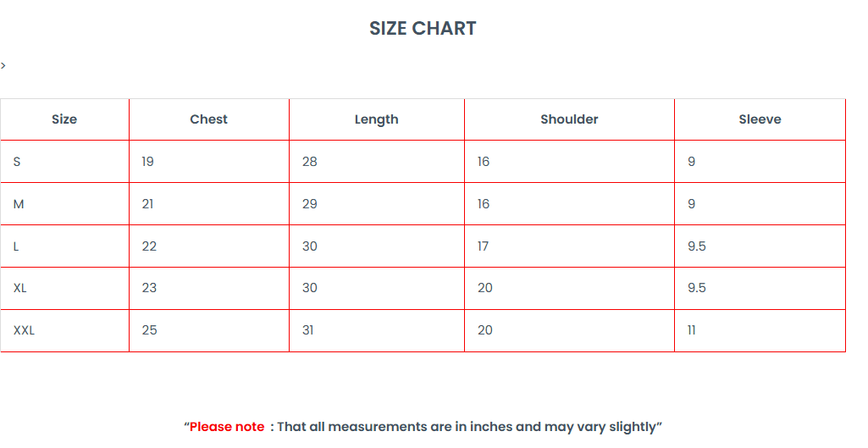Select the Chest column header

coord(208,119)
